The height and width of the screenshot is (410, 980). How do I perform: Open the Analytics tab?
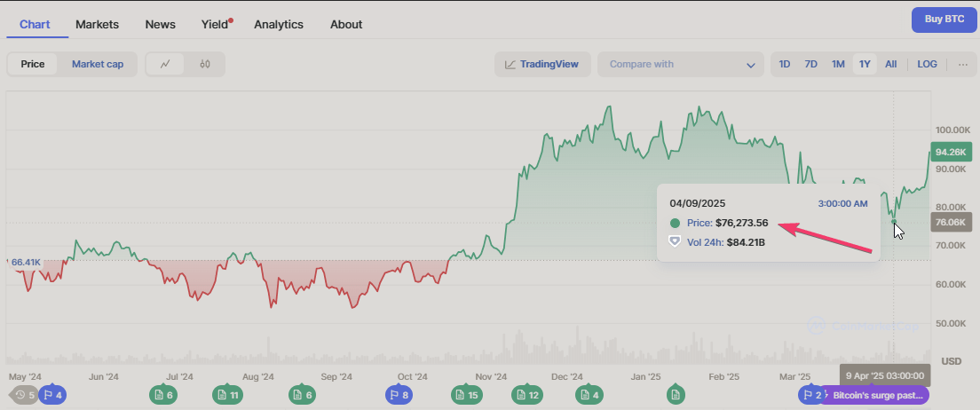pos(279,24)
